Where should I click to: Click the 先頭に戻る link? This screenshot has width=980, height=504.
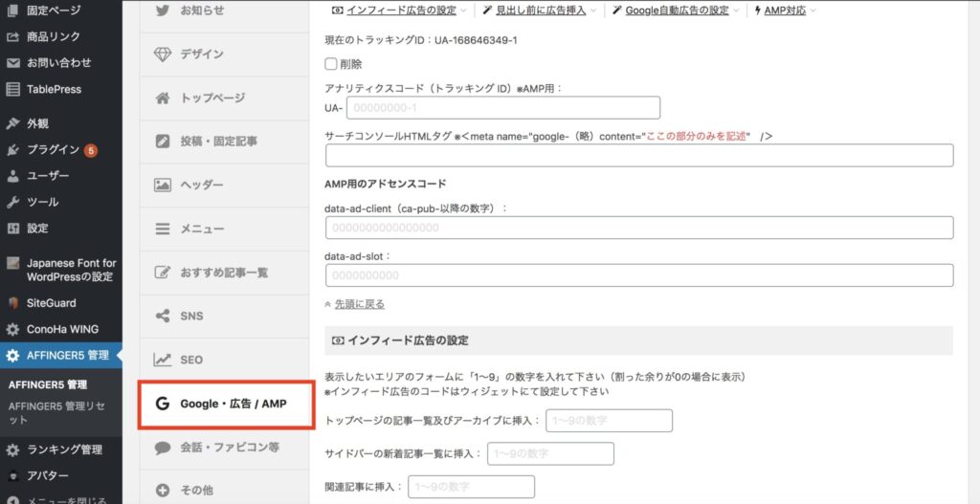[x=360, y=304]
